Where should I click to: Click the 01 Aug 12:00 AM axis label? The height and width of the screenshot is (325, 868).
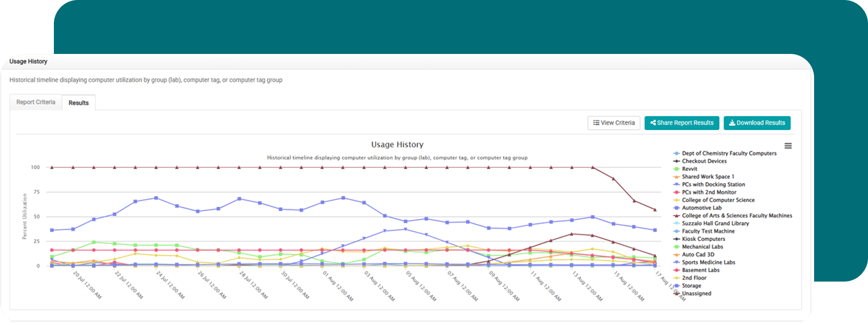pyautogui.click(x=338, y=286)
